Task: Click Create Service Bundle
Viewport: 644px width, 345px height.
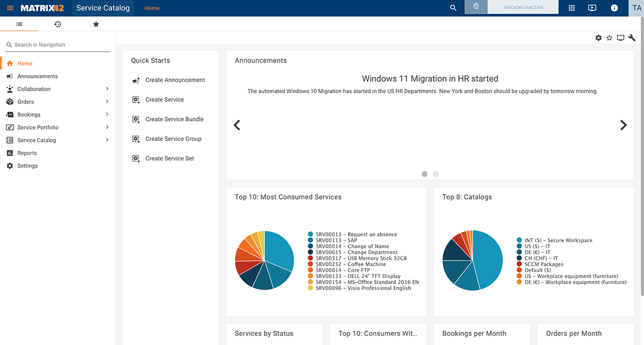Action: (174, 119)
